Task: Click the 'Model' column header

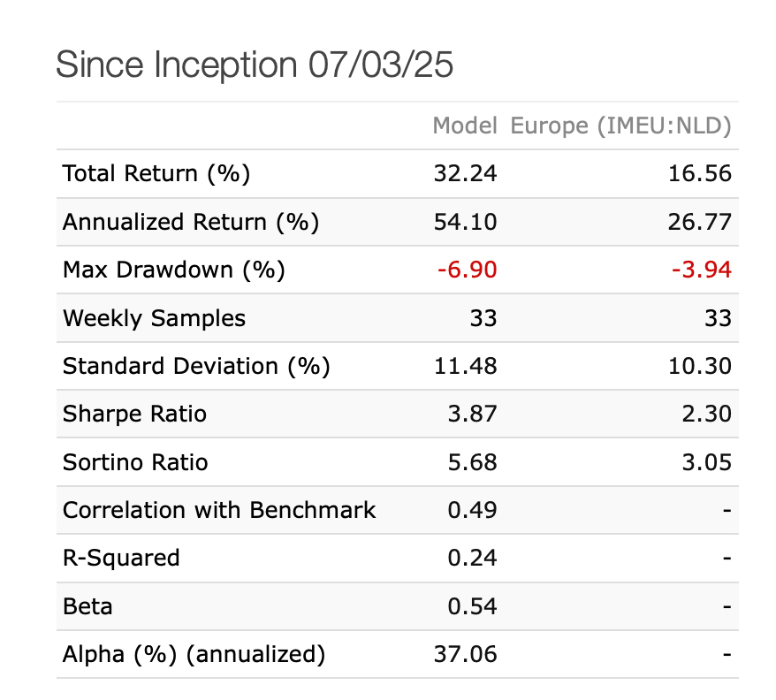Action: pos(465,126)
